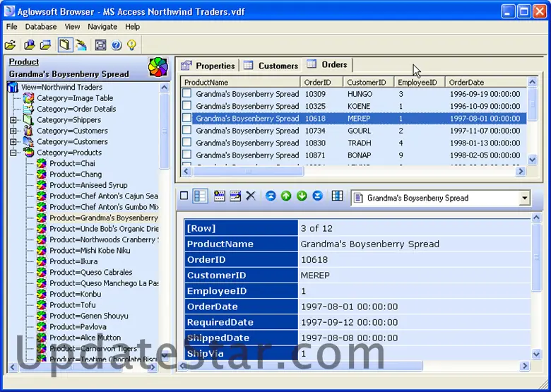551x392 pixels.
Task: Click the yellow lightbulb tip icon
Action: click(x=131, y=45)
